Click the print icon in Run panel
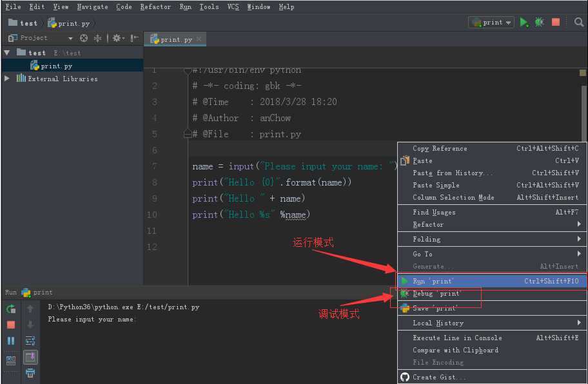This screenshot has width=588, height=384. point(30,373)
